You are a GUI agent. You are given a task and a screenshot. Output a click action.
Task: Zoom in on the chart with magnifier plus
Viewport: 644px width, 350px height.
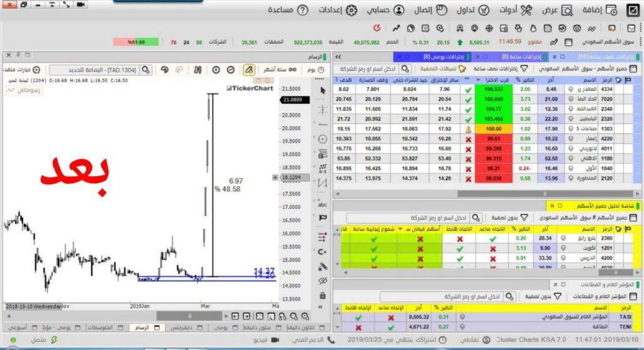tap(305, 316)
